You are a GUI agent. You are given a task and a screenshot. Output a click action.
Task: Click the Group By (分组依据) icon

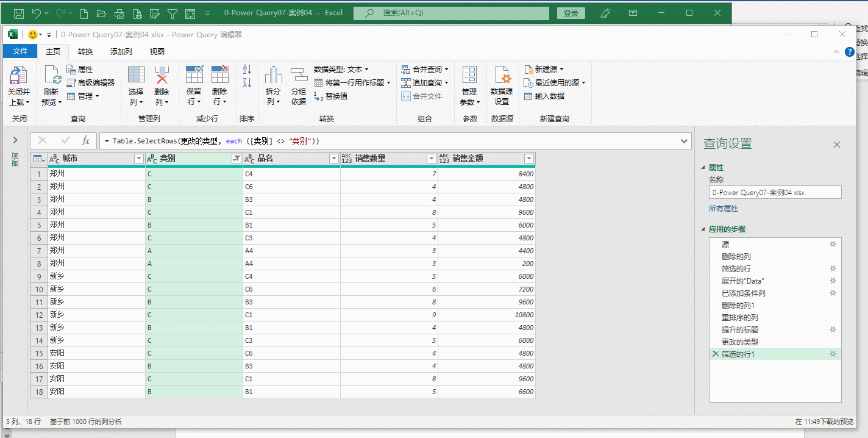point(299,74)
